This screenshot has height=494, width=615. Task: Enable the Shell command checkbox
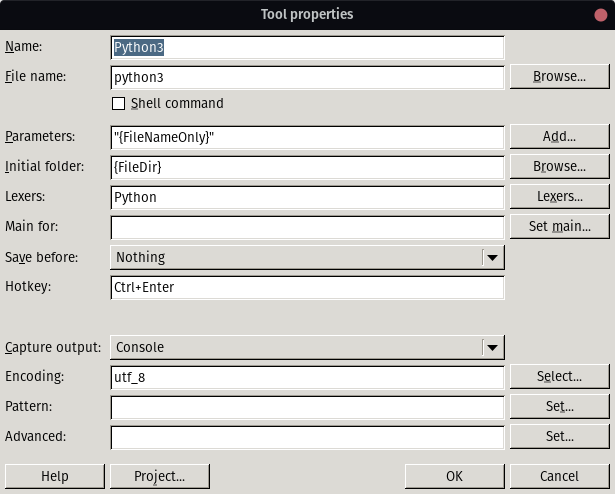(119, 104)
